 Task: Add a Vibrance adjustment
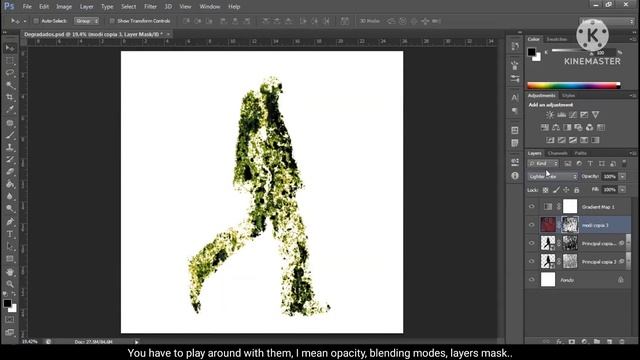coord(596,115)
